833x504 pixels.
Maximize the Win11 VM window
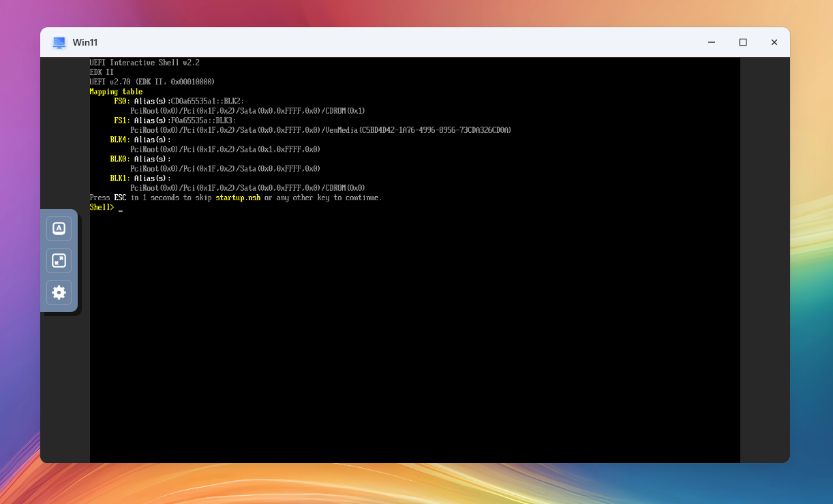(x=743, y=42)
